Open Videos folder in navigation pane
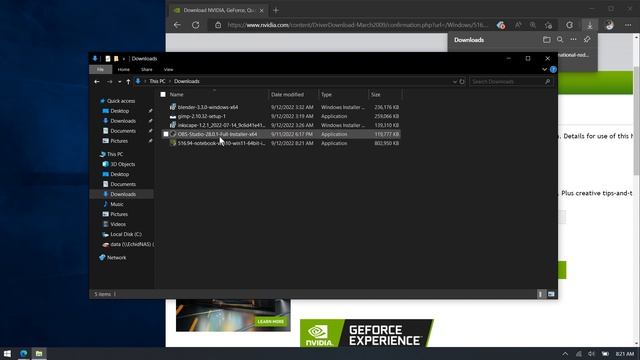The width and height of the screenshot is (640, 360). point(118,224)
